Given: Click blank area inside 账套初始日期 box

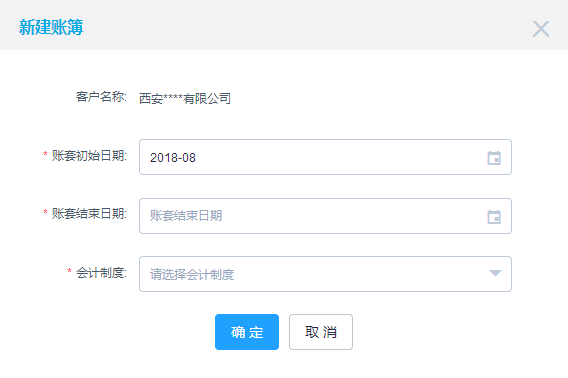Looking at the screenshot, I should click(341, 157).
